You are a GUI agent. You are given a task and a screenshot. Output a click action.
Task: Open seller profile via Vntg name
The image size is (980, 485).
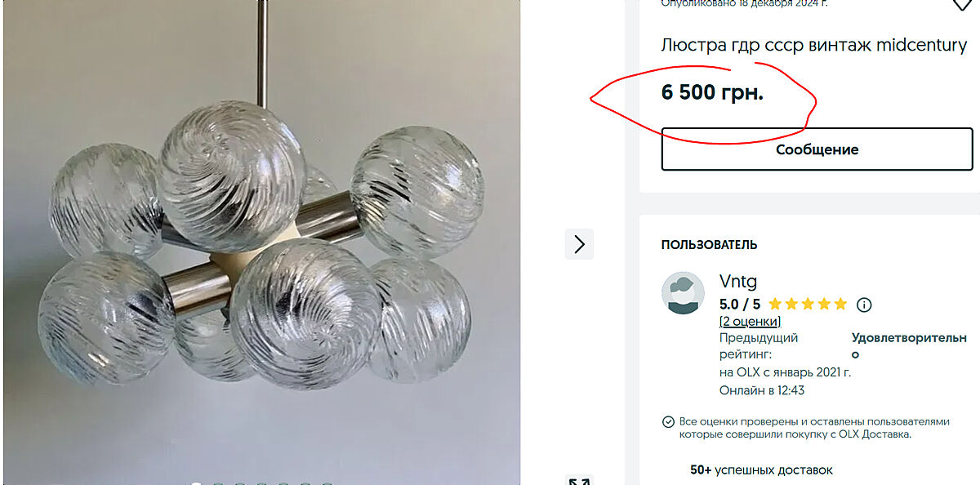point(737,282)
